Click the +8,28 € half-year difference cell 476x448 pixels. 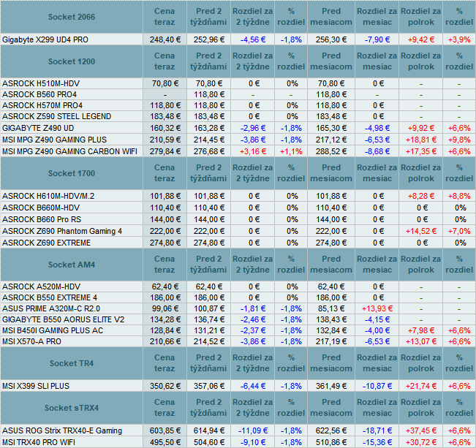420,196
